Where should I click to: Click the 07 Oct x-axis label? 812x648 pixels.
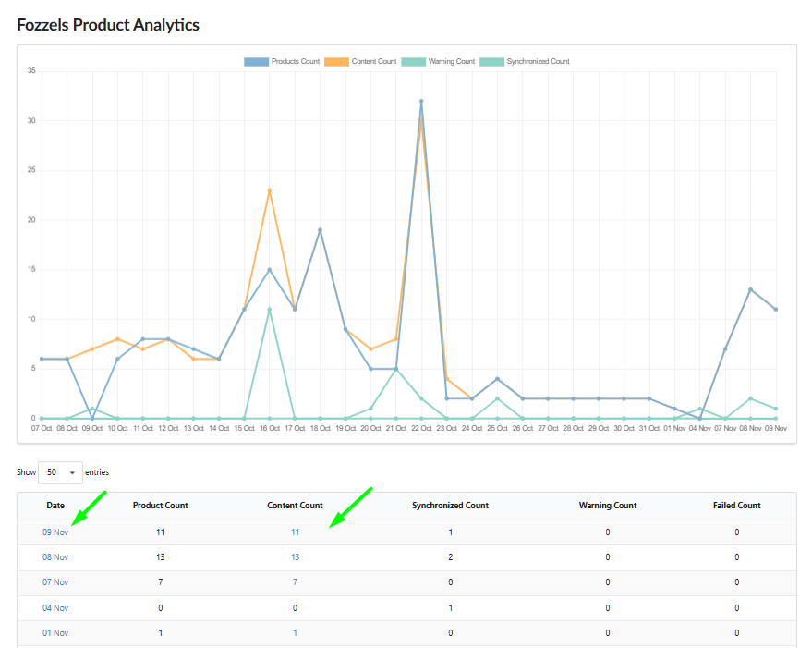pyautogui.click(x=42, y=428)
